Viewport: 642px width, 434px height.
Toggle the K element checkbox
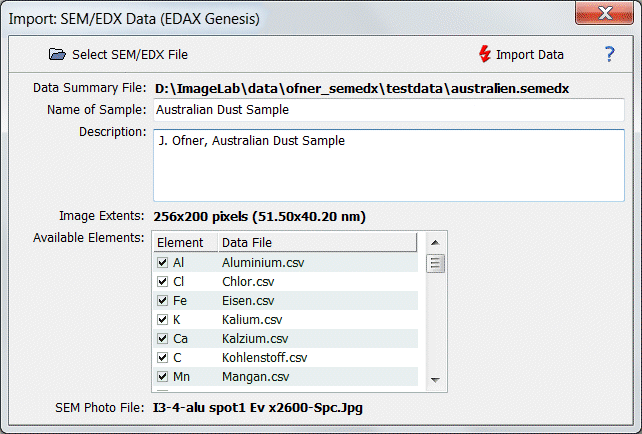coord(163,320)
